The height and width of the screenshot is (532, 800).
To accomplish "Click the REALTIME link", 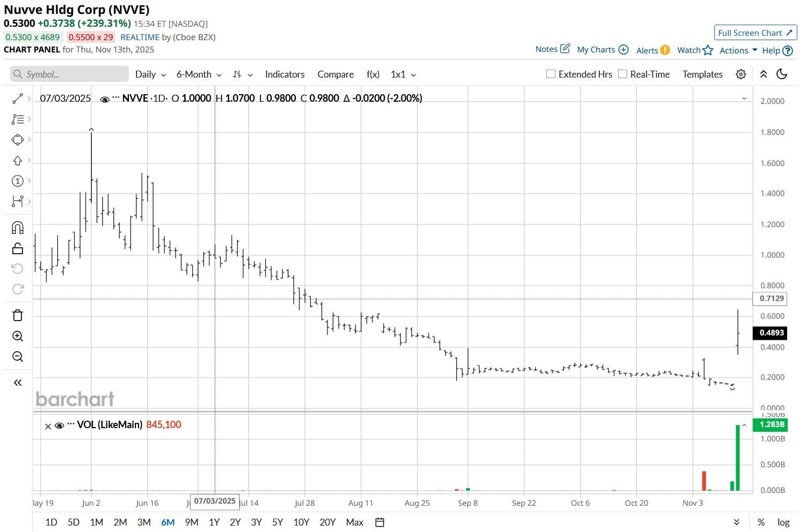I will coord(140,37).
